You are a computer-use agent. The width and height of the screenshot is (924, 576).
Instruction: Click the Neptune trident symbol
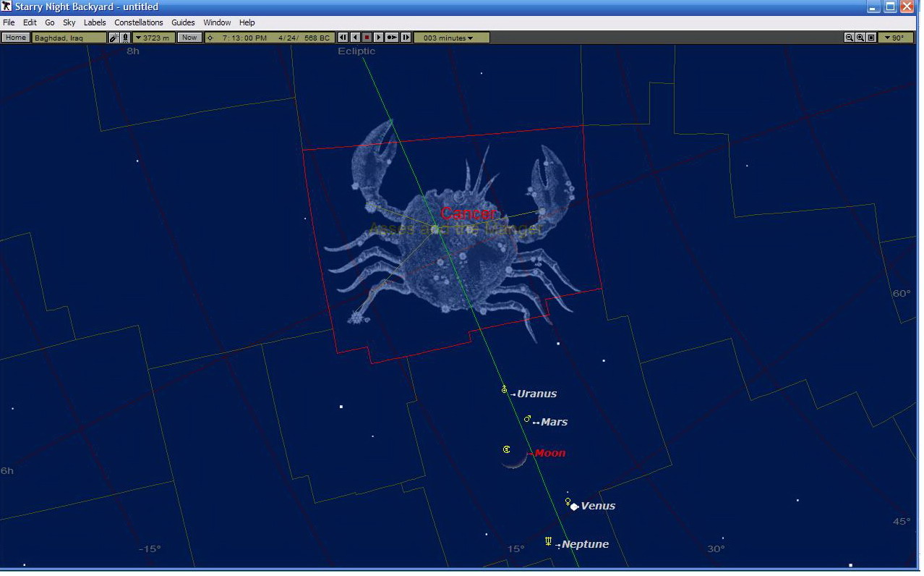click(549, 541)
